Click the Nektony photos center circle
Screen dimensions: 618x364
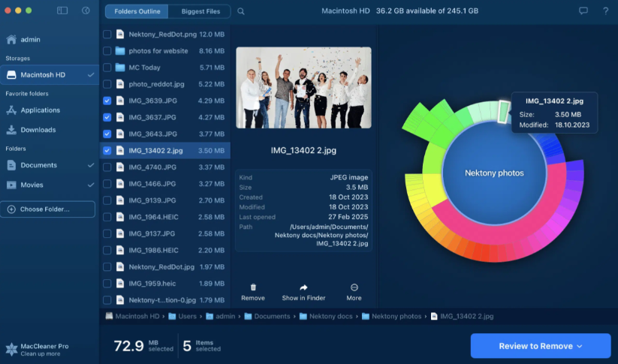pyautogui.click(x=494, y=173)
